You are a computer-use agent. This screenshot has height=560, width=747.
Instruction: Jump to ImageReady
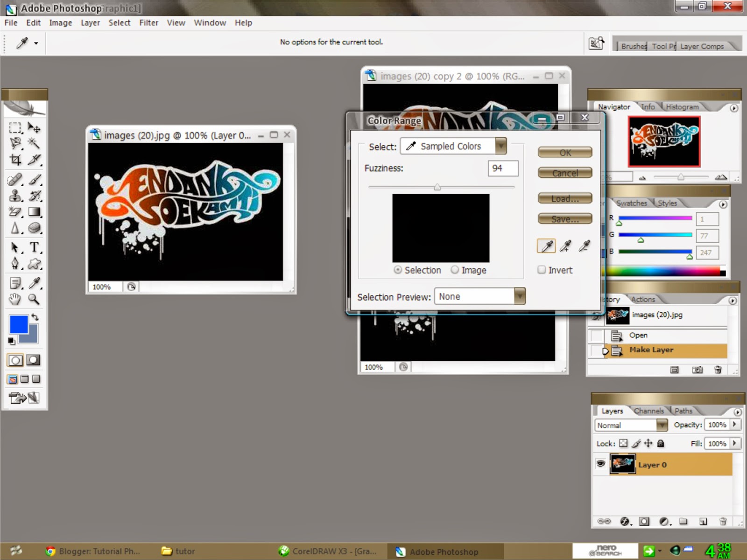[23, 398]
